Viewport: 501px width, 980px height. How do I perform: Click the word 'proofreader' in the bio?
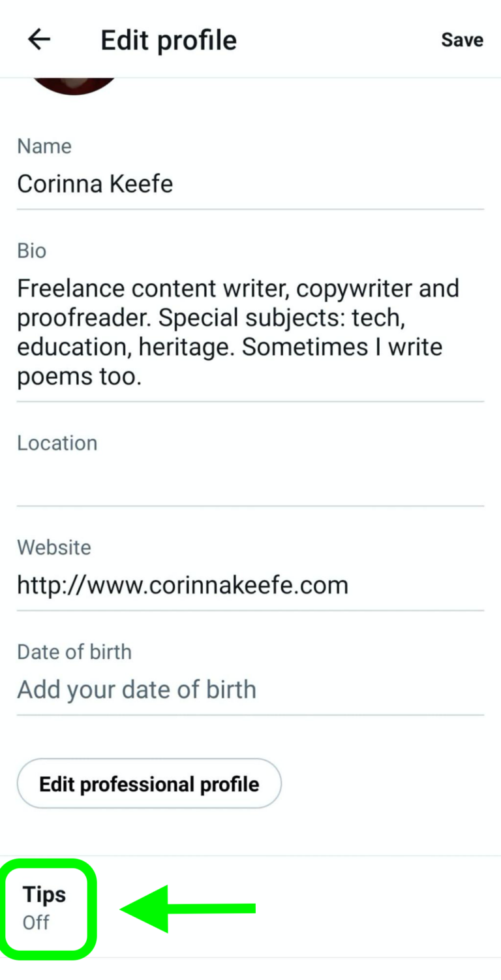tap(84, 319)
